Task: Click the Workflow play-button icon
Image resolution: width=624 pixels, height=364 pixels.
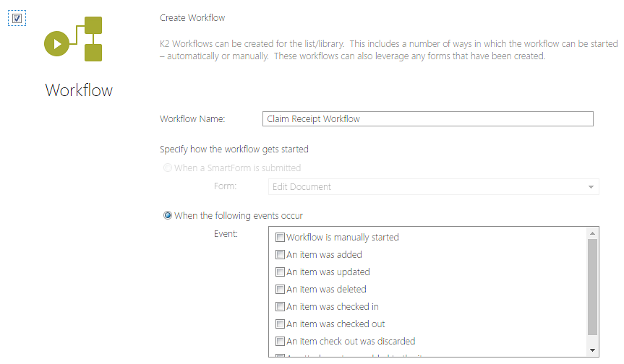Action: pyautogui.click(x=57, y=43)
